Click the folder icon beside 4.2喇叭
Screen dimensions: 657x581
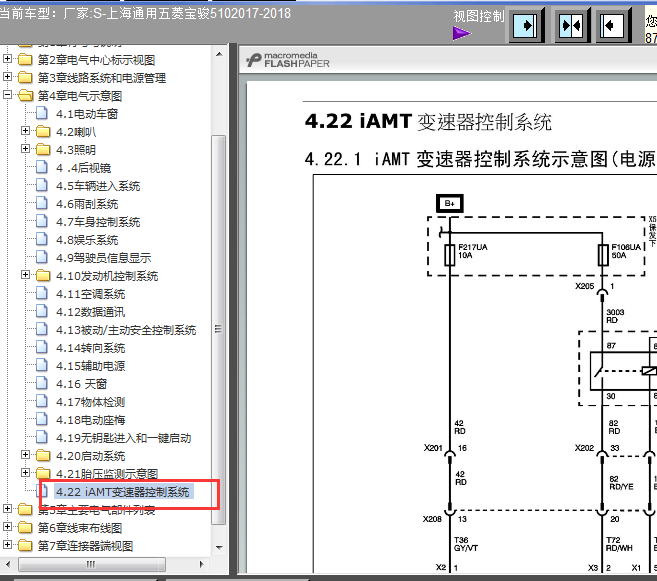click(x=43, y=132)
